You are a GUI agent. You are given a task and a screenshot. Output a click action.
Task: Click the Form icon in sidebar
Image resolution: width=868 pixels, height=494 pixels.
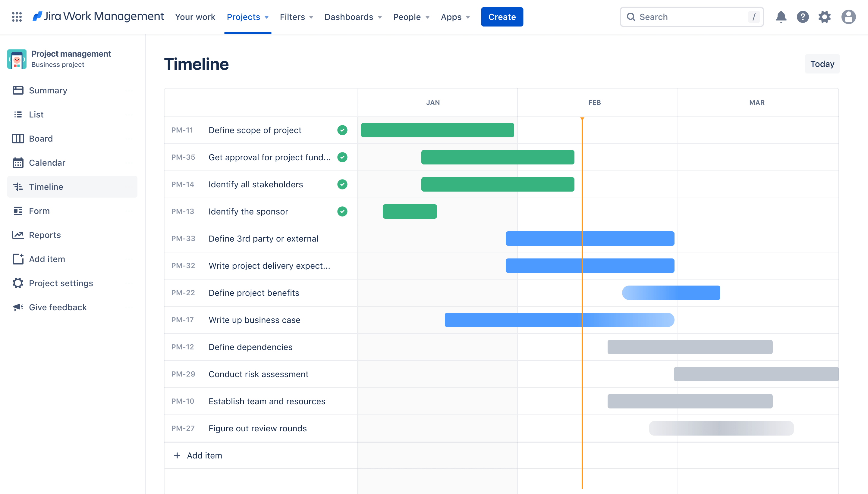(x=18, y=210)
